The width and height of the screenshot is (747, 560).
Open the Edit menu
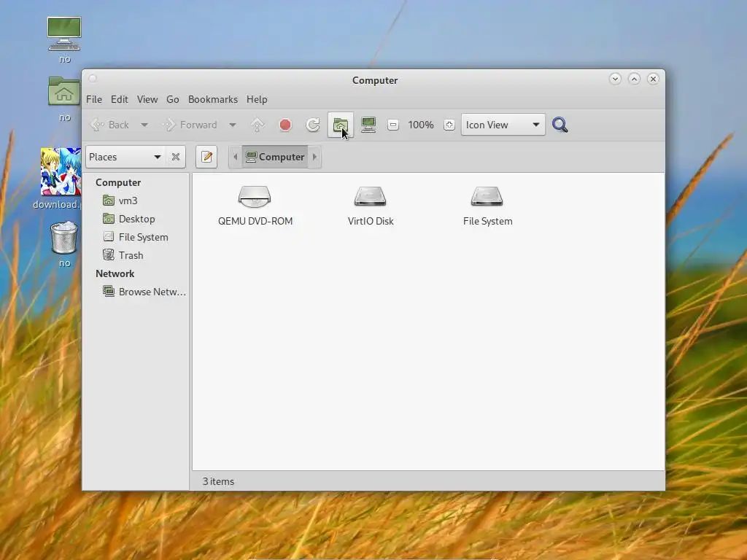pyautogui.click(x=119, y=99)
